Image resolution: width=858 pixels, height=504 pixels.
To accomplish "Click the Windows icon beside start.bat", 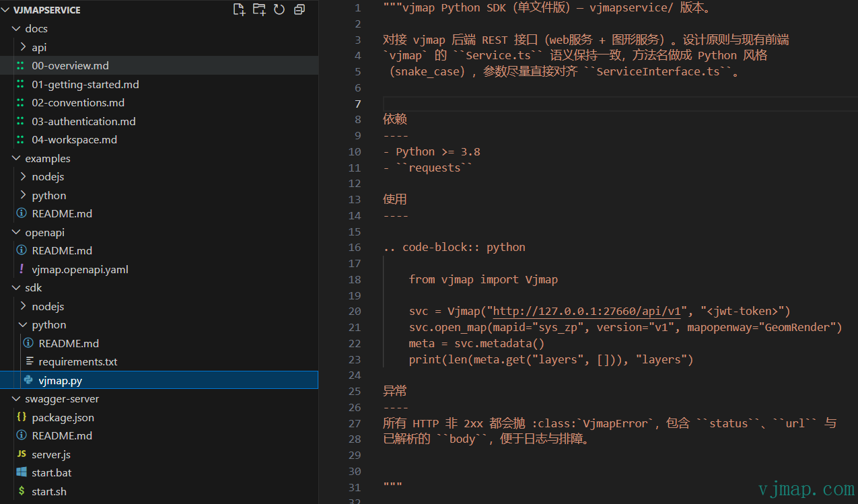I will pyautogui.click(x=22, y=472).
